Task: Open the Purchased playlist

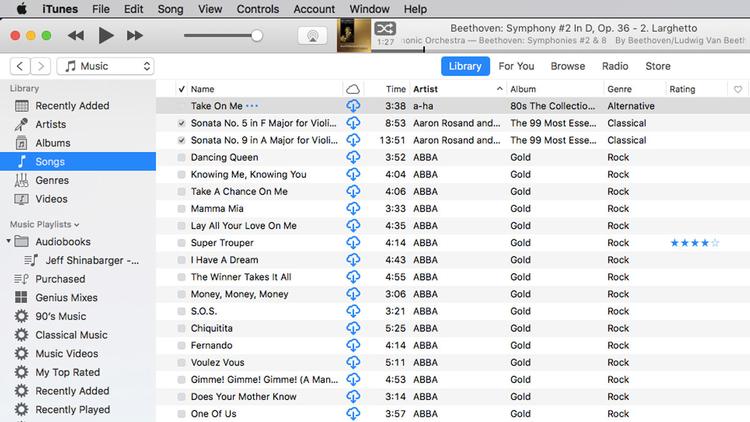Action: (x=78, y=279)
